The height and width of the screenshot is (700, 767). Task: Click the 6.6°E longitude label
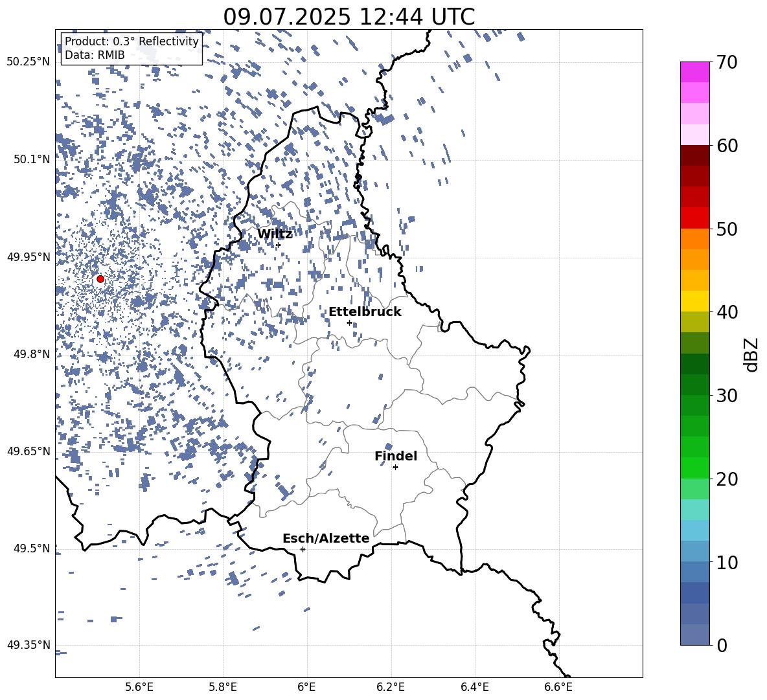pos(558,687)
